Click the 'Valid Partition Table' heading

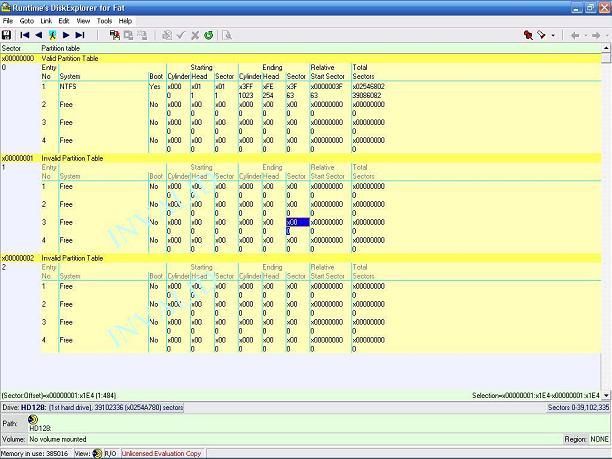coord(70,59)
